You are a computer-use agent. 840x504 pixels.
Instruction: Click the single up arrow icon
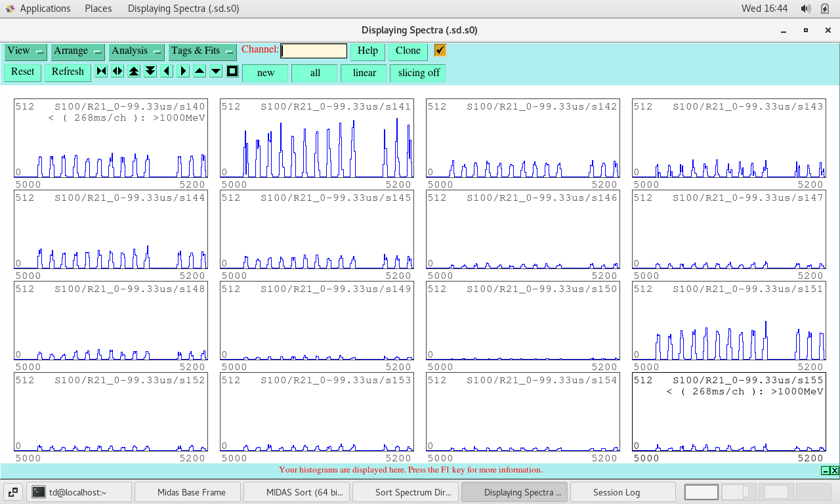pyautogui.click(x=199, y=72)
